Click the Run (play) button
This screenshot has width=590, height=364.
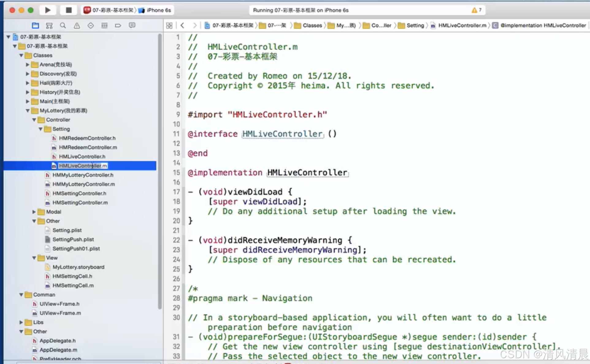coord(48,10)
